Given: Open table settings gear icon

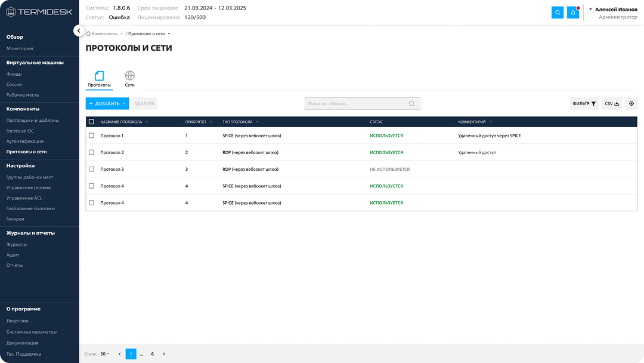Looking at the screenshot, I should coord(631,104).
